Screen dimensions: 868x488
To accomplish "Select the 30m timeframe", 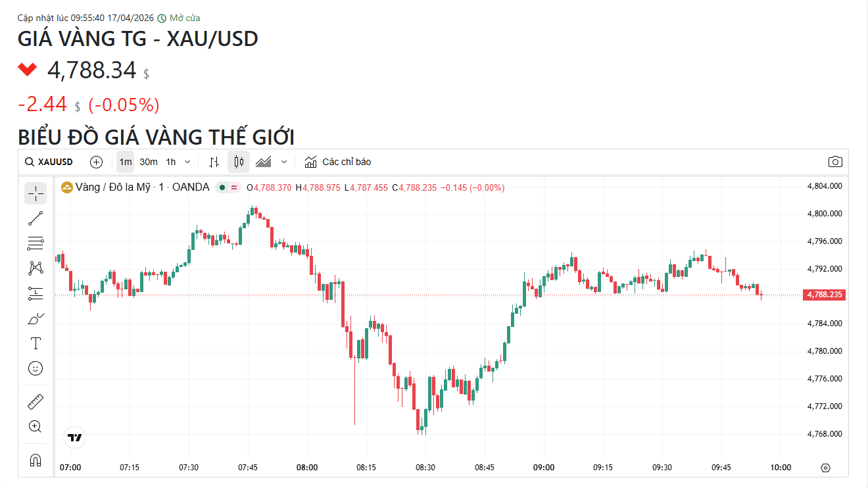I will point(149,162).
